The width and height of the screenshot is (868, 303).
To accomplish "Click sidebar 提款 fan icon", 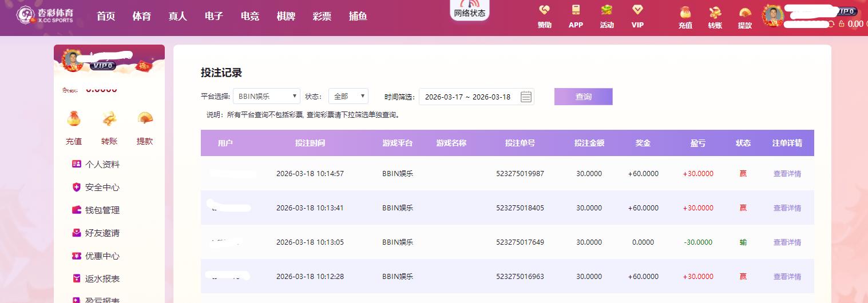I will pyautogui.click(x=145, y=118).
